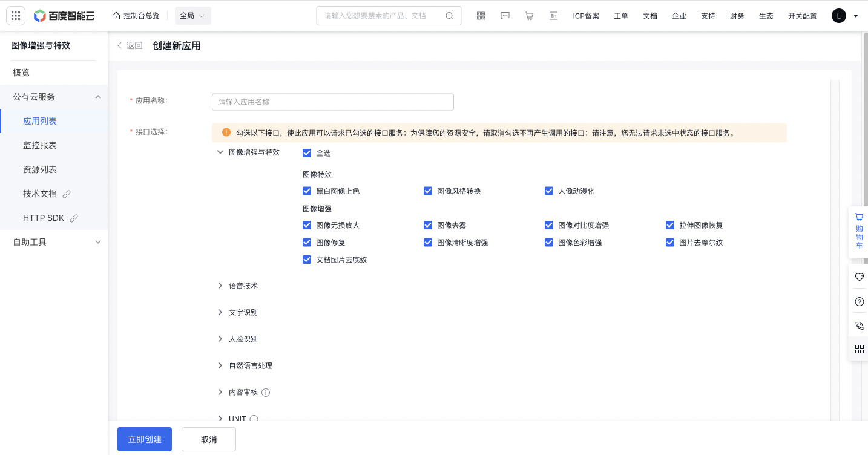Go back with the 返回 link
Image resolution: width=868 pixels, height=455 pixels.
tap(130, 45)
